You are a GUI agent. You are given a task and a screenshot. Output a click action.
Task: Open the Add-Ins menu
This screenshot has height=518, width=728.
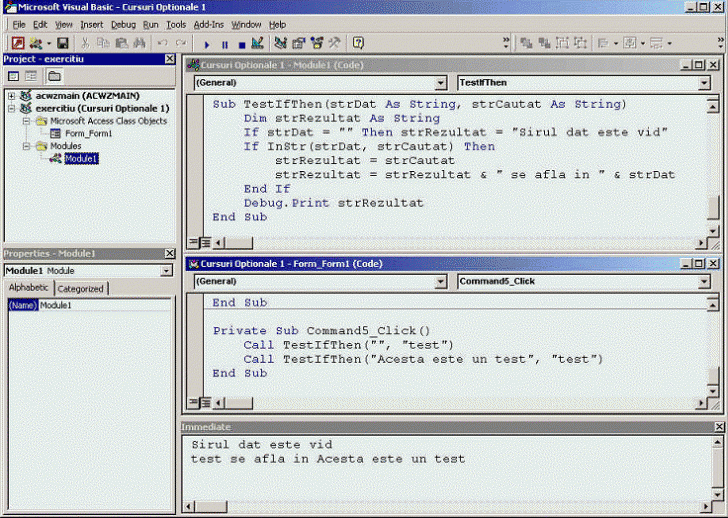tap(208, 25)
